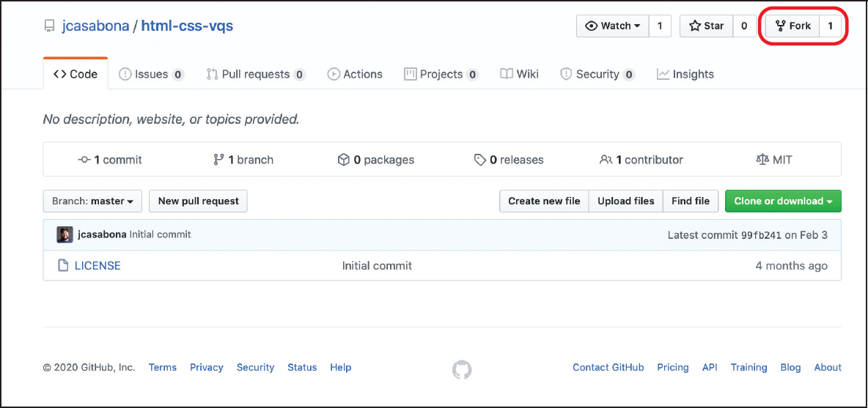
Task: Click the repository book icon beside jcasabona
Action: (x=50, y=26)
